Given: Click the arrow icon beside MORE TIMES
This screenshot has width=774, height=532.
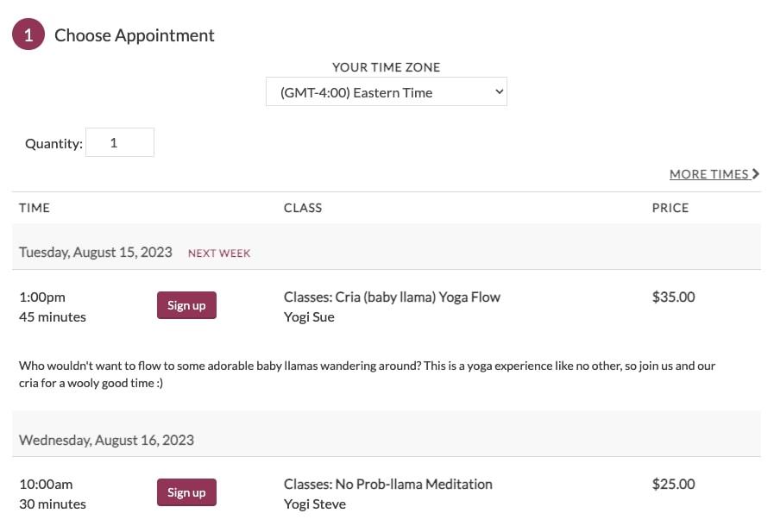Looking at the screenshot, I should (x=756, y=174).
